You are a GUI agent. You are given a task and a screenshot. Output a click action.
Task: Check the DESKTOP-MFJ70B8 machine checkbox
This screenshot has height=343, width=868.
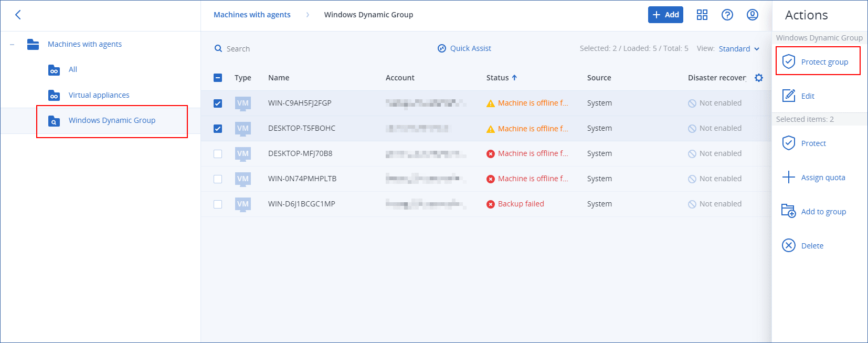point(218,154)
